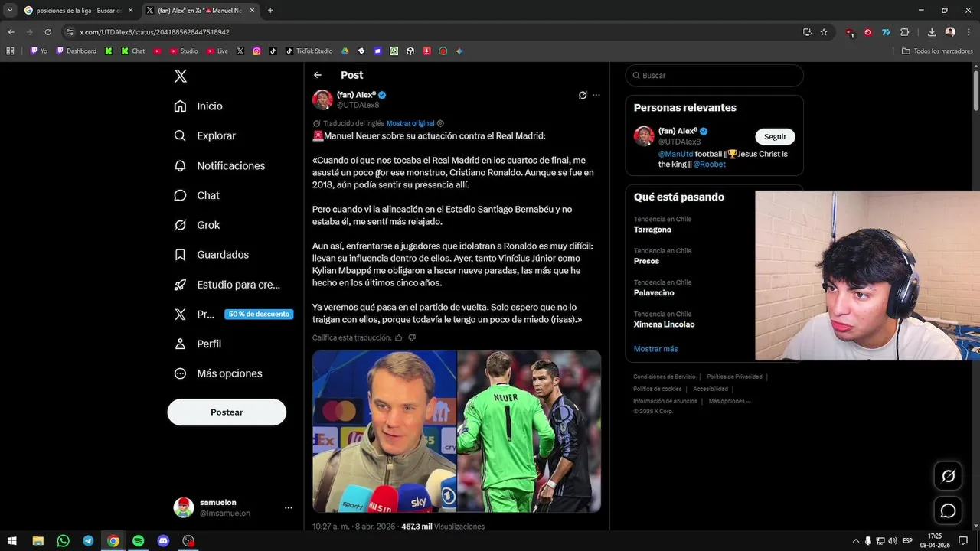Viewport: 980px width, 551px height.
Task: Open Condiciones de Servicio footer link
Action: (x=664, y=377)
